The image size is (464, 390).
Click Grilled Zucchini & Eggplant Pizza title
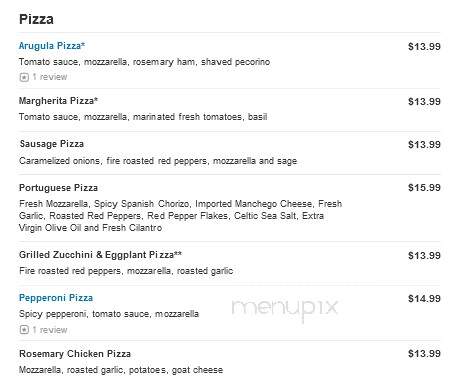[100, 255]
